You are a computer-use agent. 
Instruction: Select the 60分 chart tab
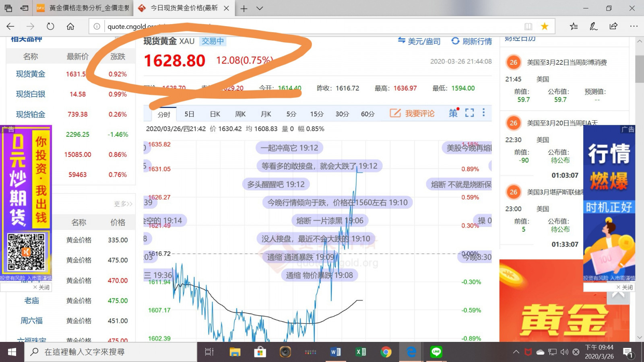pyautogui.click(x=367, y=114)
